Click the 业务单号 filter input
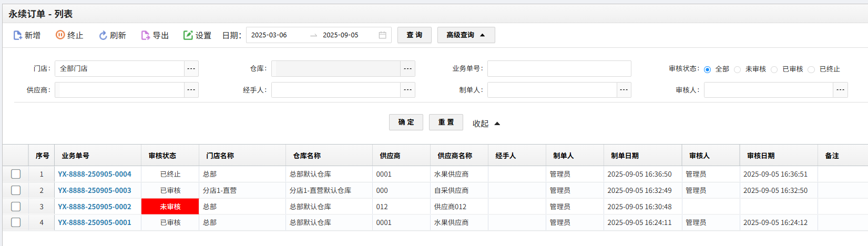Viewport: 868px width, 246px height. [559, 68]
